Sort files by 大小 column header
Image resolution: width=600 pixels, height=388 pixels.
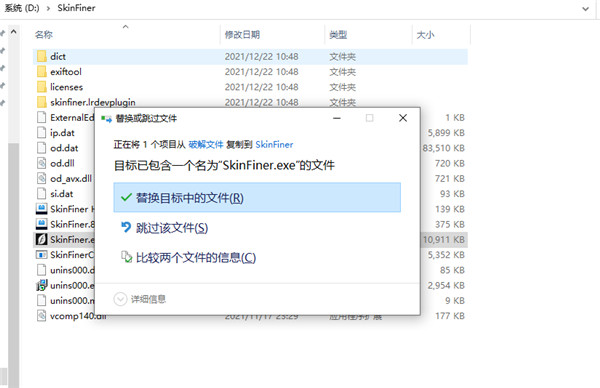click(x=426, y=35)
